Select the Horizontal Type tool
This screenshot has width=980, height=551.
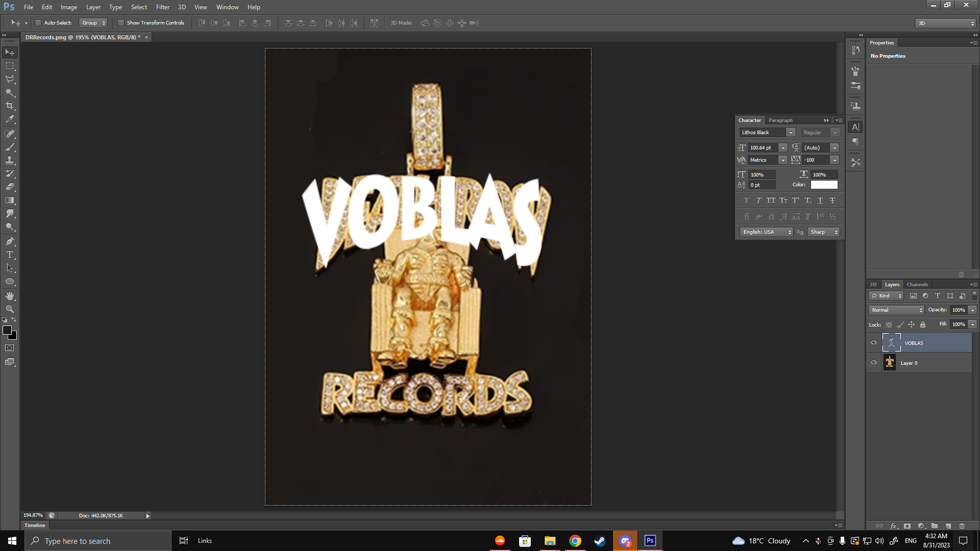coord(10,255)
